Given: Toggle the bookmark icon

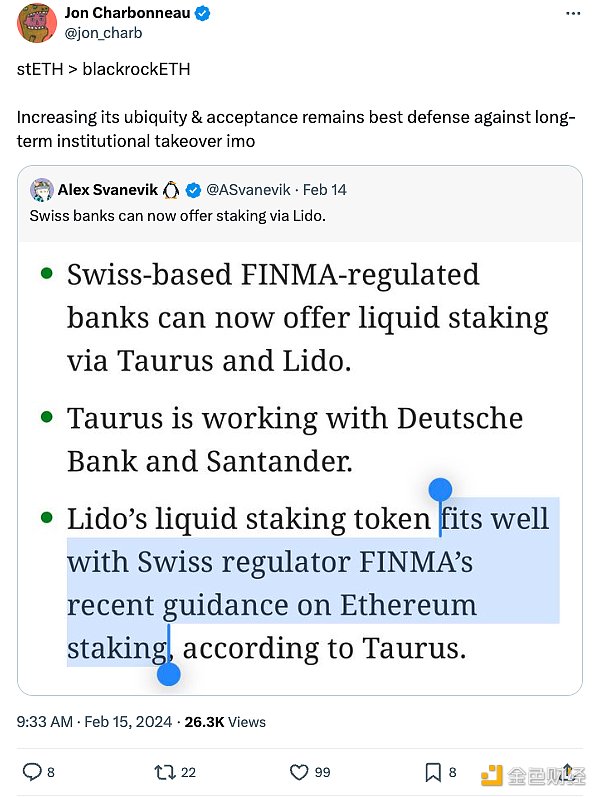Looking at the screenshot, I should coord(433,772).
